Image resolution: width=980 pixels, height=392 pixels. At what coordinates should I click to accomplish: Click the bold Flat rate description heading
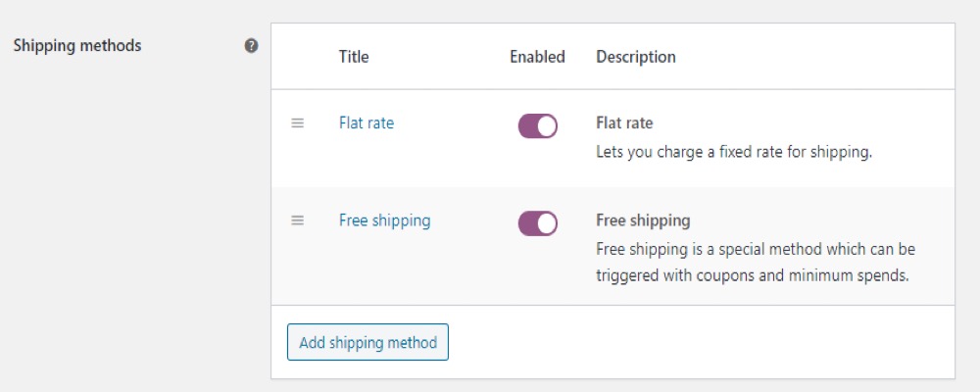(x=624, y=123)
